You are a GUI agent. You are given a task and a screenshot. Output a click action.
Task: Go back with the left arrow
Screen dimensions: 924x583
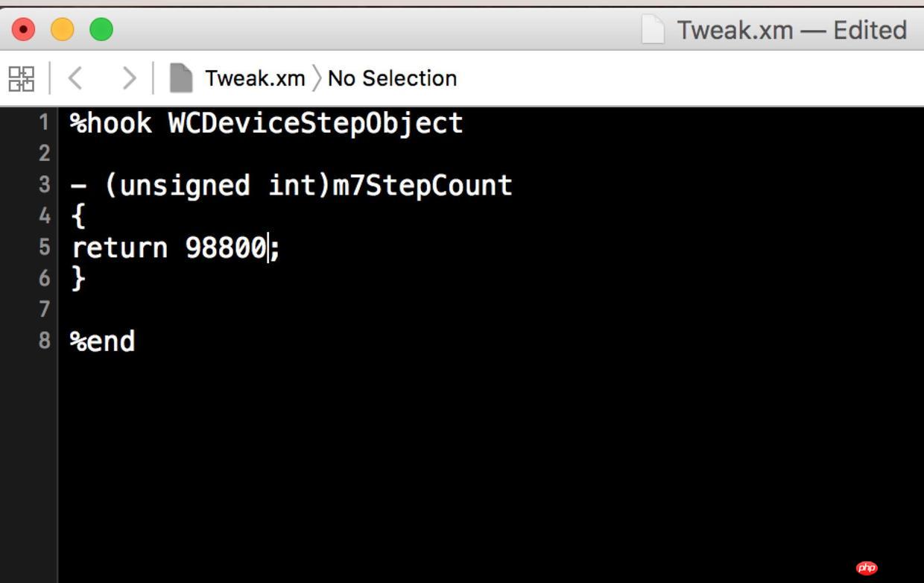[75, 78]
